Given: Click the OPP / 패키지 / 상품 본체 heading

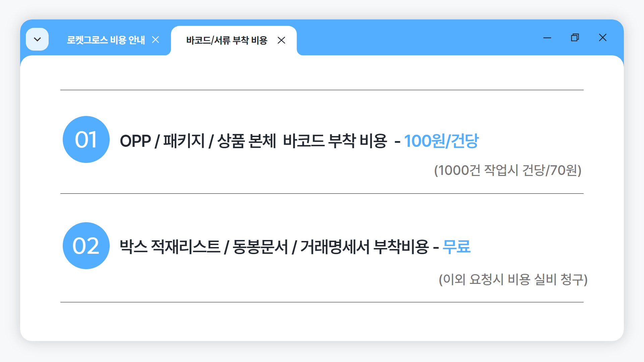Looking at the screenshot, I should pyautogui.click(x=198, y=141).
